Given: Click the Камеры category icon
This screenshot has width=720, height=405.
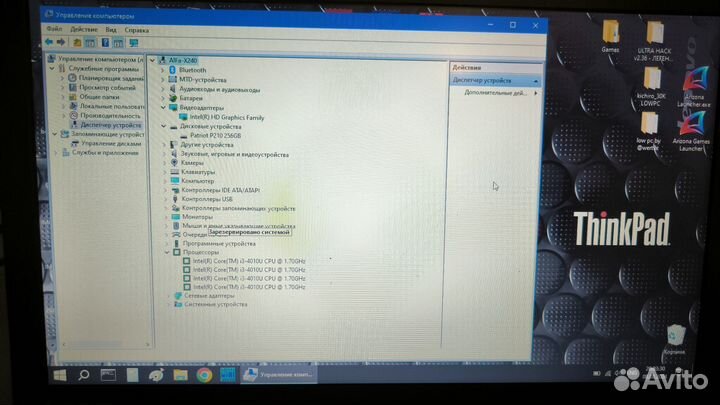Looking at the screenshot, I should click(174, 163).
